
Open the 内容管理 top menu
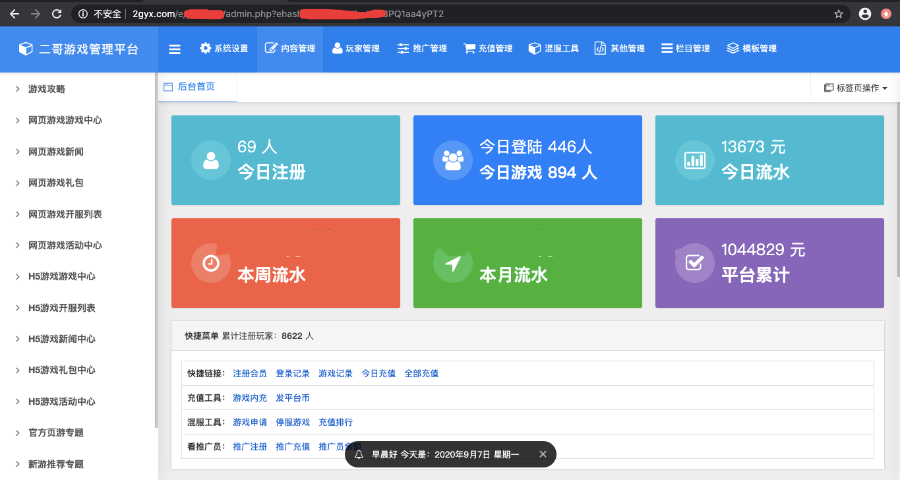290,49
